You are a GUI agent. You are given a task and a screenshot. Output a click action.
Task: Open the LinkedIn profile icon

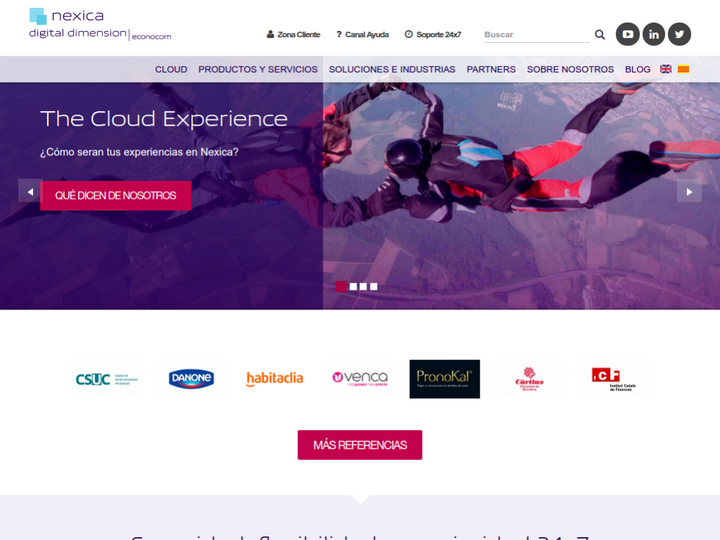653,34
